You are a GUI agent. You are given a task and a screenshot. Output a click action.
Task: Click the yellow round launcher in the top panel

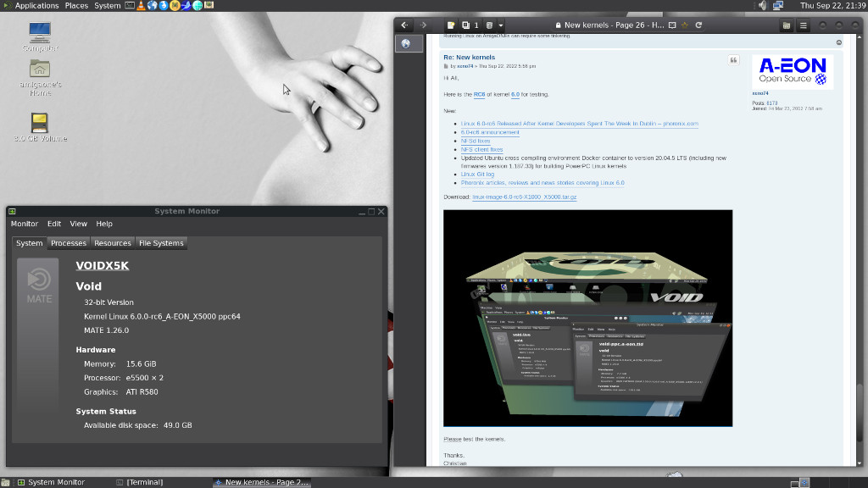click(x=175, y=6)
